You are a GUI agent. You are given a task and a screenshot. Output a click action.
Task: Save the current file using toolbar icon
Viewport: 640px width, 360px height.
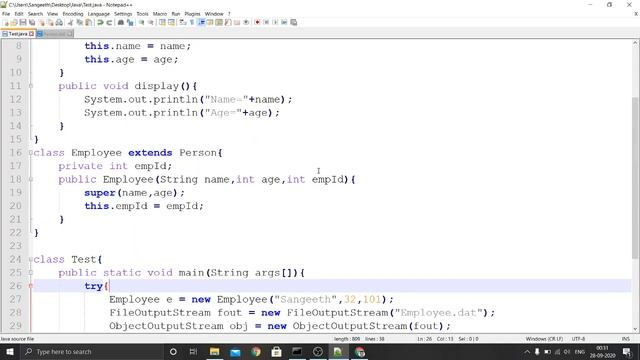pos(23,22)
